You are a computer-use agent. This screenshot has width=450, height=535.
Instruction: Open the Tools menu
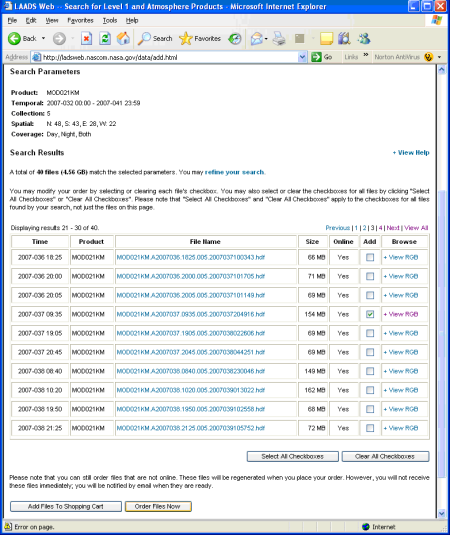pos(110,20)
